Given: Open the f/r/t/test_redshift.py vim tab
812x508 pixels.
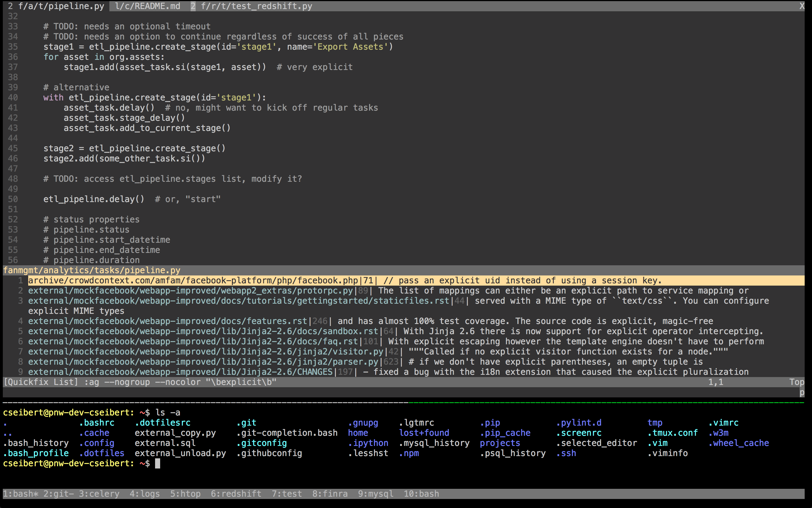Looking at the screenshot, I should click(x=252, y=6).
